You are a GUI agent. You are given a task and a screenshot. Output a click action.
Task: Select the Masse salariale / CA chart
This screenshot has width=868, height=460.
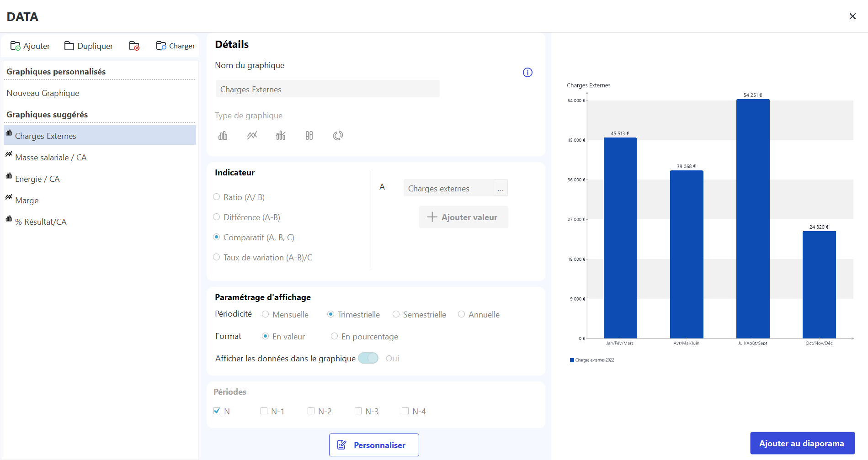pyautogui.click(x=100, y=157)
